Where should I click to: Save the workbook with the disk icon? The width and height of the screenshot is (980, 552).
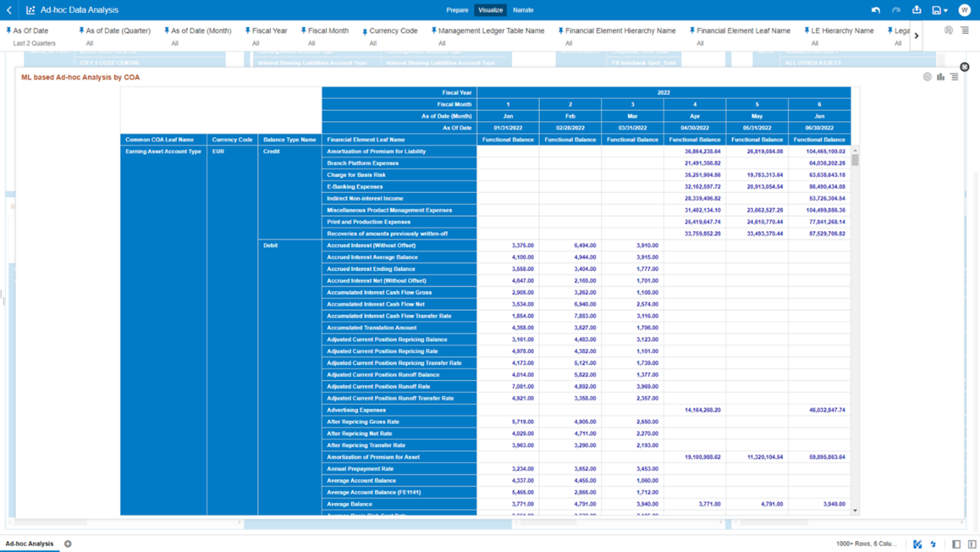point(936,10)
